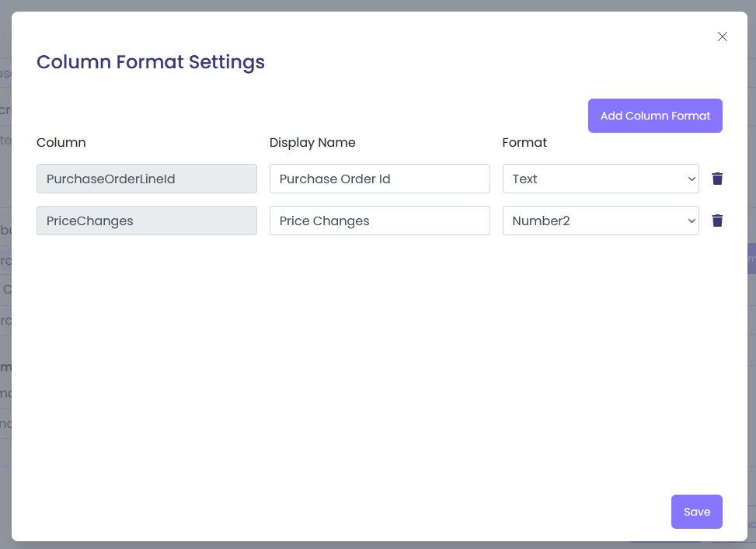Edit the Price Changes display name
Image resolution: width=756 pixels, height=549 pixels.
click(379, 221)
